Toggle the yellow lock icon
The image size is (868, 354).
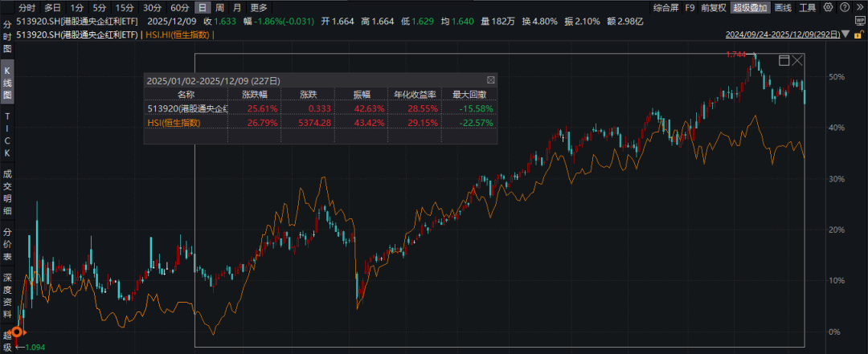[858, 35]
